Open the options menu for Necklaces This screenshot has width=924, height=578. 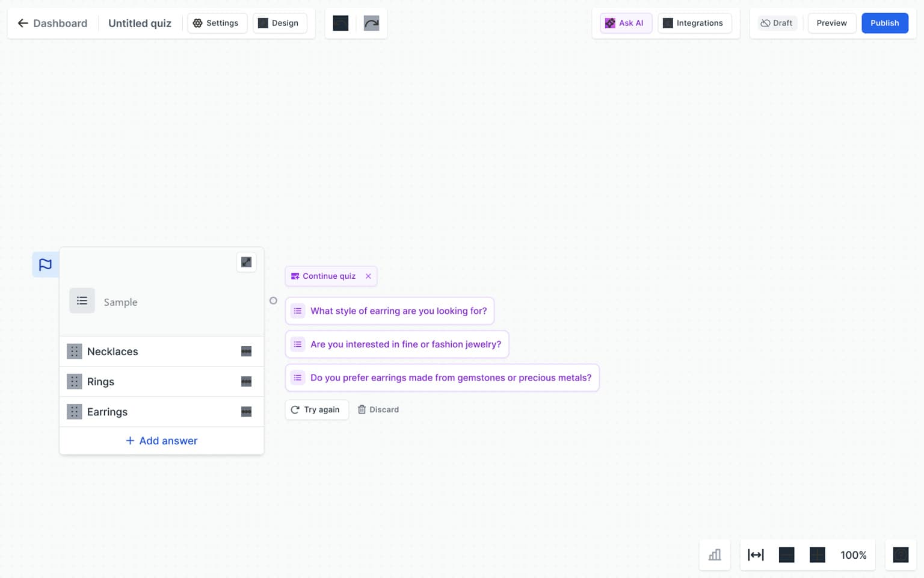246,352
